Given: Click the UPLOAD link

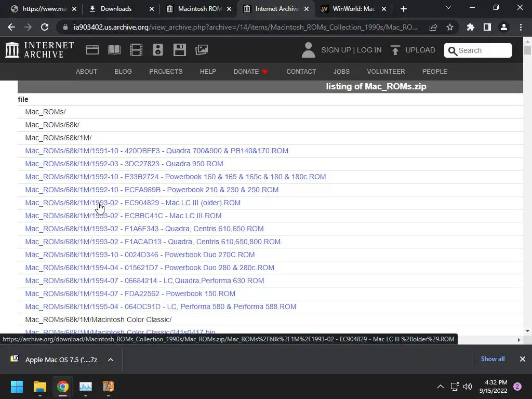Looking at the screenshot, I should click(x=420, y=50).
